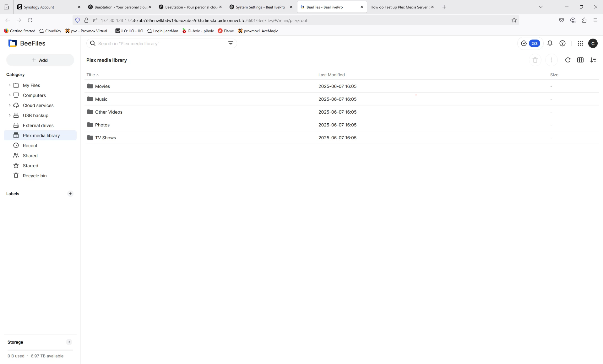Open the Movies folder name

[102, 86]
